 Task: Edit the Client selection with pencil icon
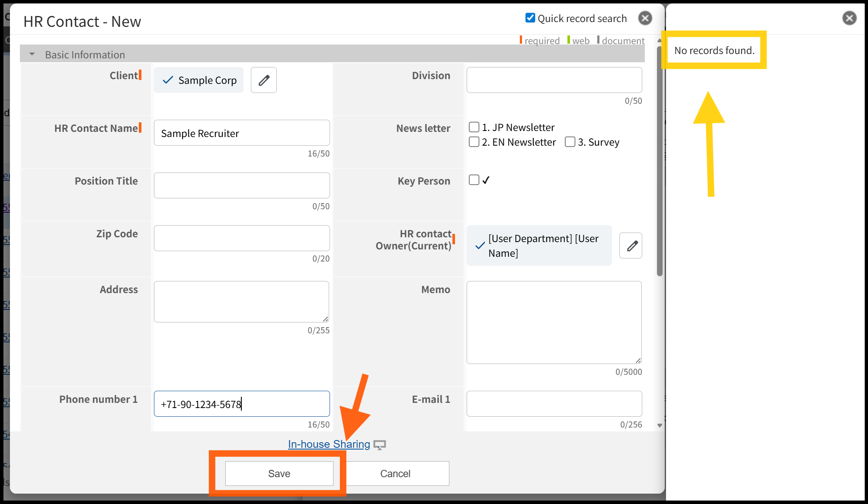(x=264, y=80)
